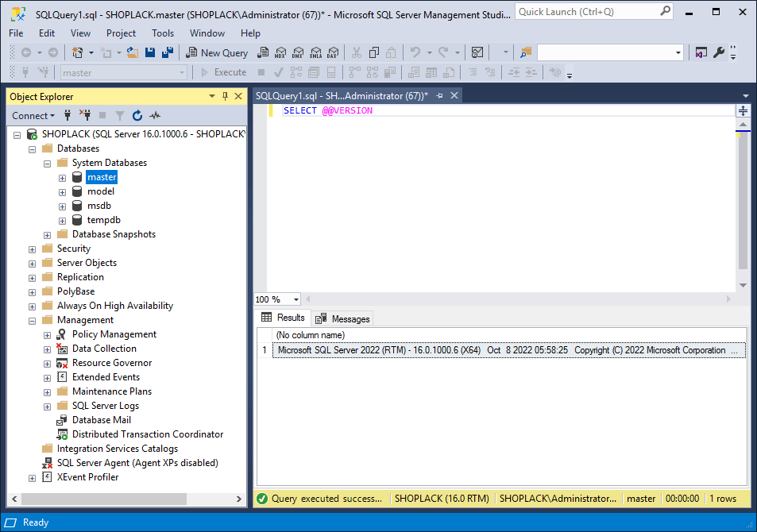This screenshot has height=532, width=757.
Task: Select SQL Server Agent node
Action: point(137,463)
